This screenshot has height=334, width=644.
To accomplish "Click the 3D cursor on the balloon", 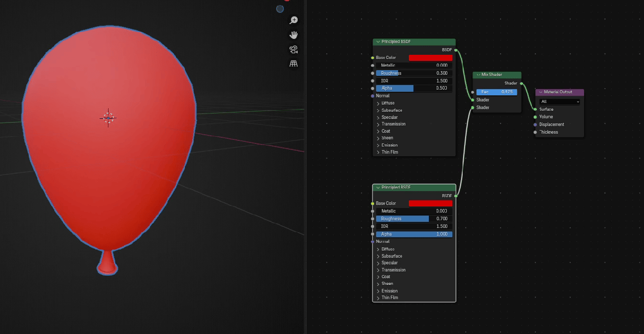I will click(x=108, y=118).
